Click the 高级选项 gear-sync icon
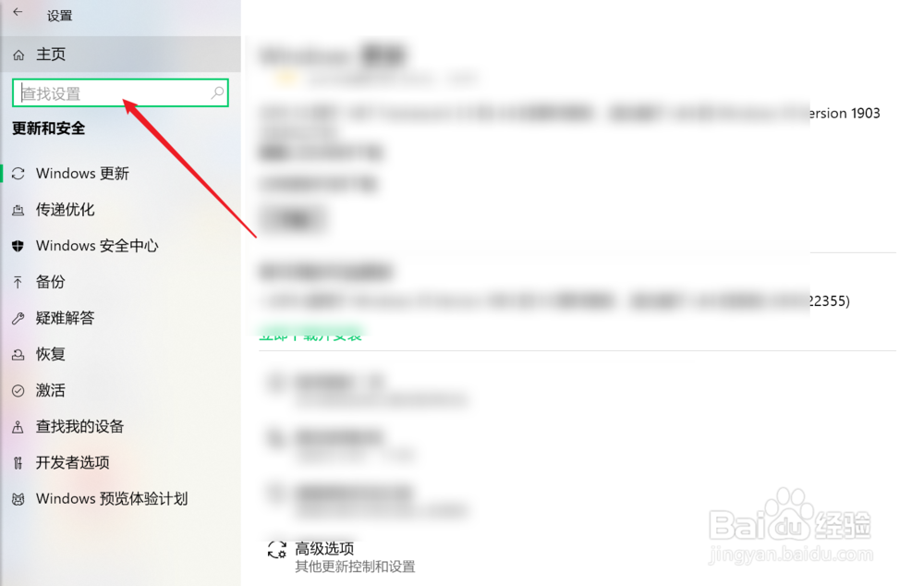 (x=276, y=550)
